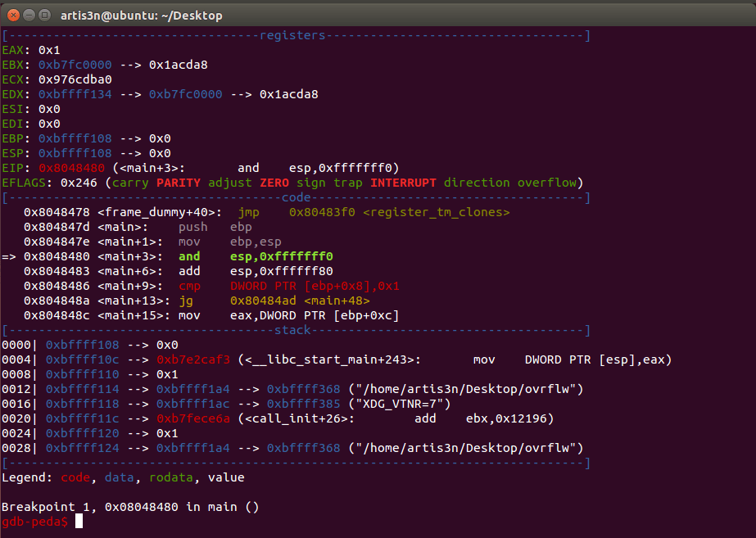This screenshot has height=538, width=756.
Task: Click the Legend rodata color label
Action: 170,477
